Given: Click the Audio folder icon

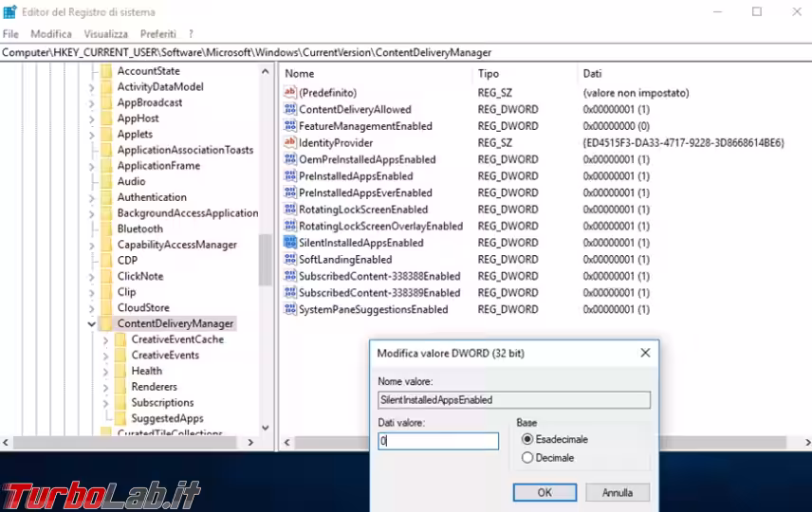Looking at the screenshot, I should pos(106,181).
